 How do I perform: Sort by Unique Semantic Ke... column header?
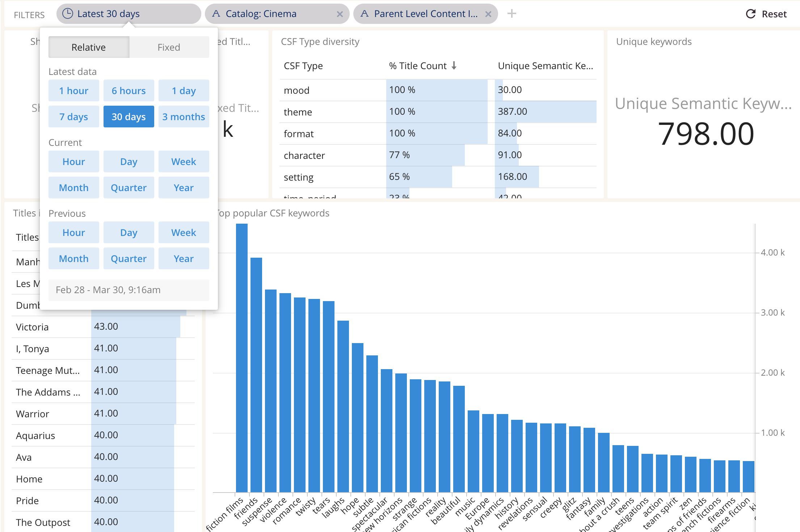point(546,66)
